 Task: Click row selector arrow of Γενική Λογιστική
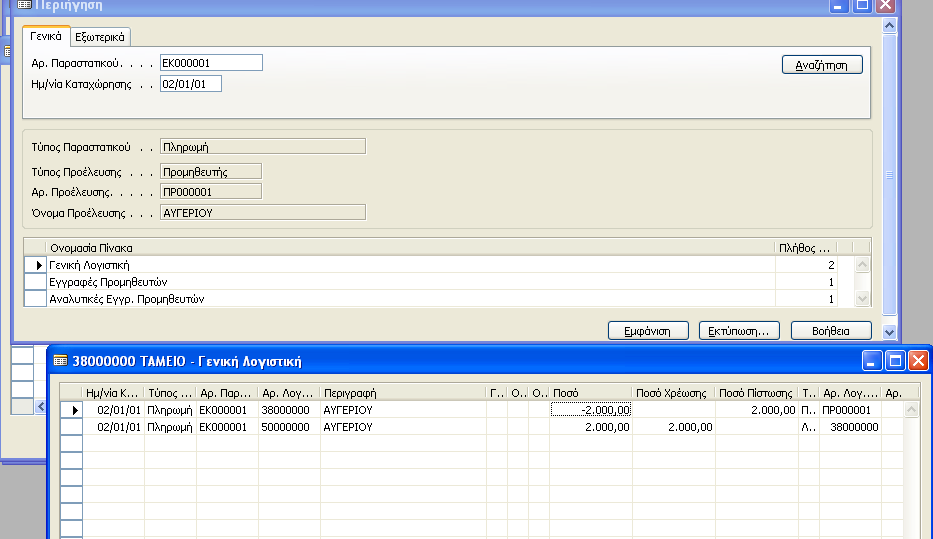click(x=35, y=265)
